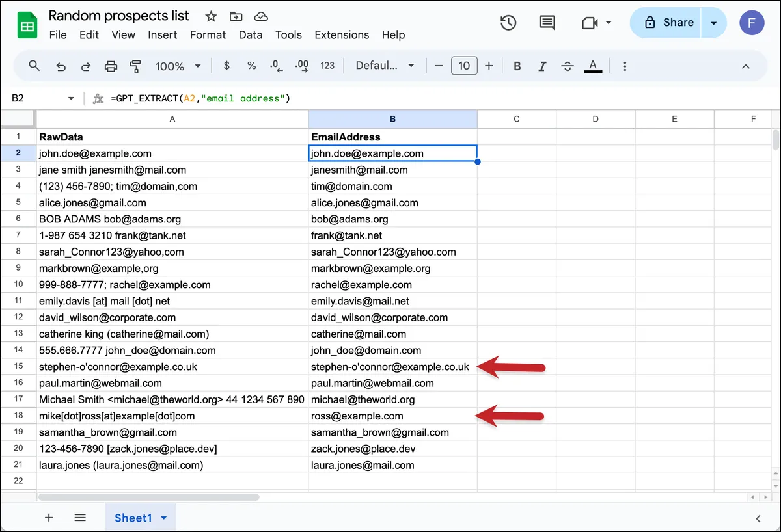The width and height of the screenshot is (781, 532).
Task: Decrease decimal places
Action: [x=276, y=66]
